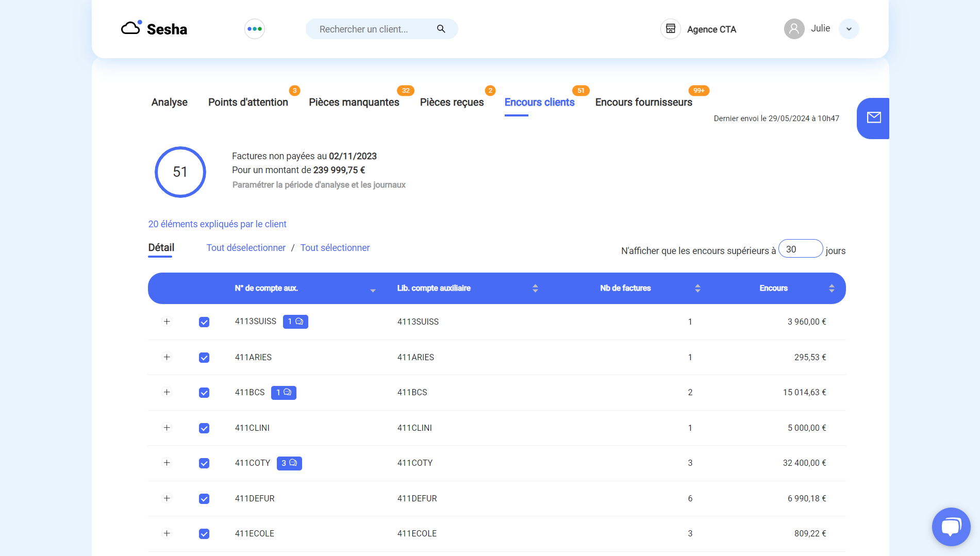The image size is (980, 556).
Task: Click Dernier envoi le 29/05/2024 text
Action: [x=776, y=119]
